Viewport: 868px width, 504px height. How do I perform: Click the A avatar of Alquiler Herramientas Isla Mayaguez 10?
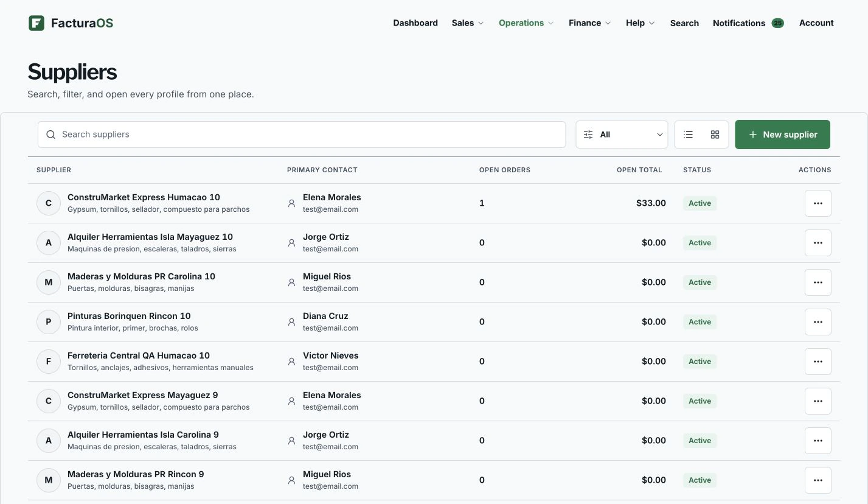[x=49, y=243]
